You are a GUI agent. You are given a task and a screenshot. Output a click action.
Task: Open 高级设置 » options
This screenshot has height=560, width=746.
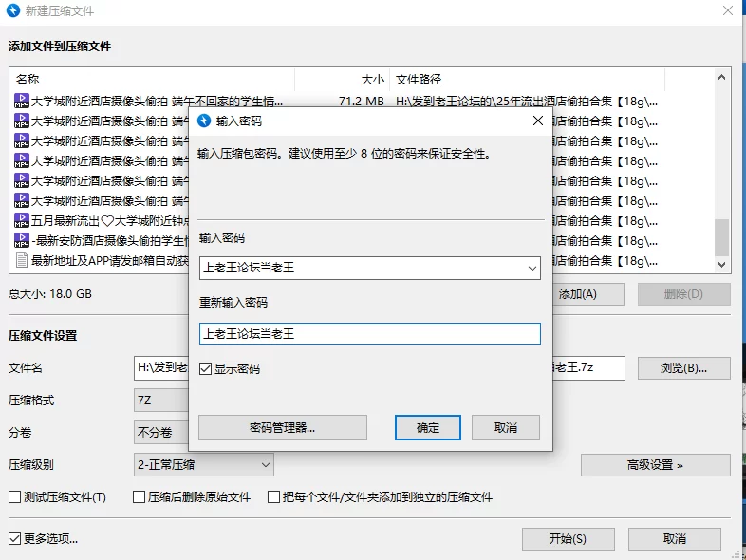point(655,465)
